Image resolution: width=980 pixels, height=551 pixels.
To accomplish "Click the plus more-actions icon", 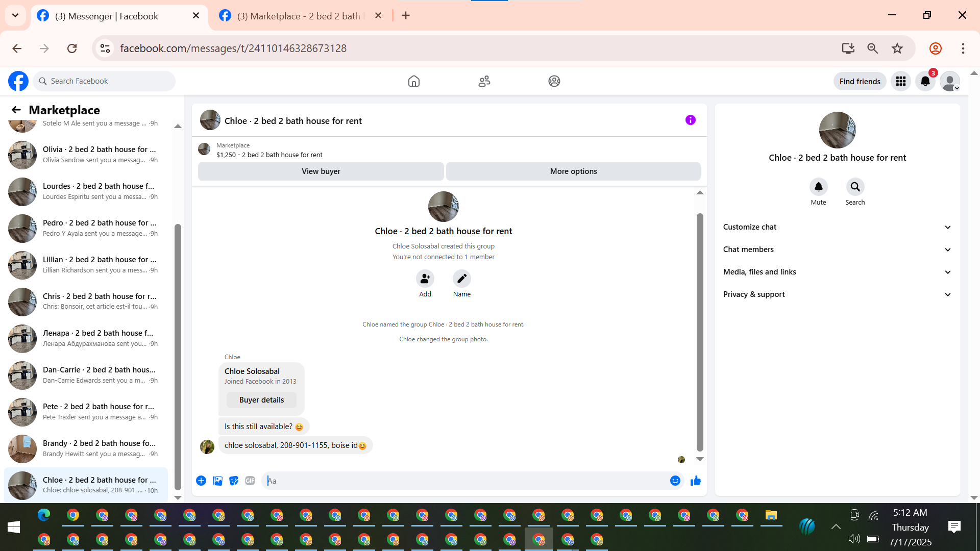I will [x=201, y=481].
